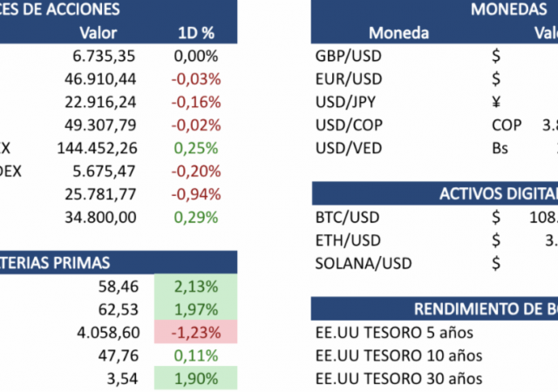Click EE.UU TESORO 10 años label
This screenshot has width=558, height=392.
point(398,355)
